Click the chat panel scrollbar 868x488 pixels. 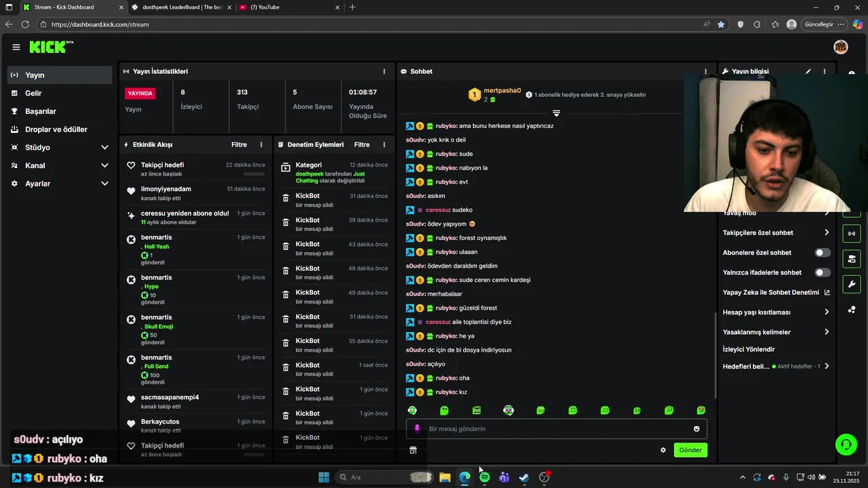pyautogui.click(x=715, y=356)
